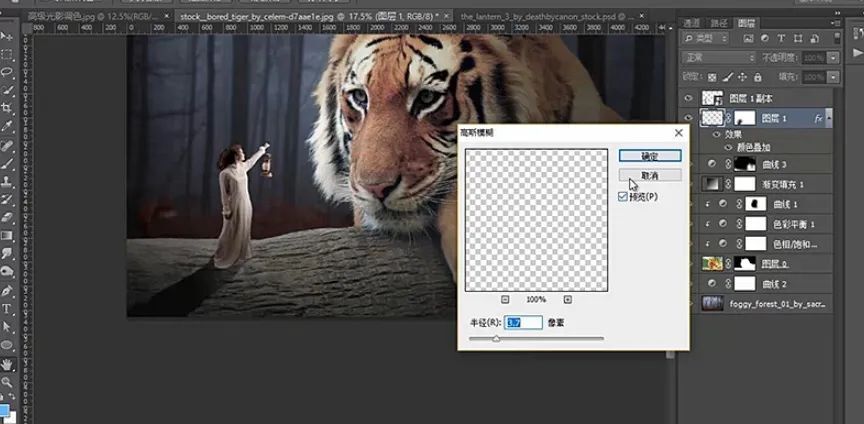Screen dimensions: 864x424
Task: Hide the 图层 1 副本 layer
Action: [x=687, y=97]
